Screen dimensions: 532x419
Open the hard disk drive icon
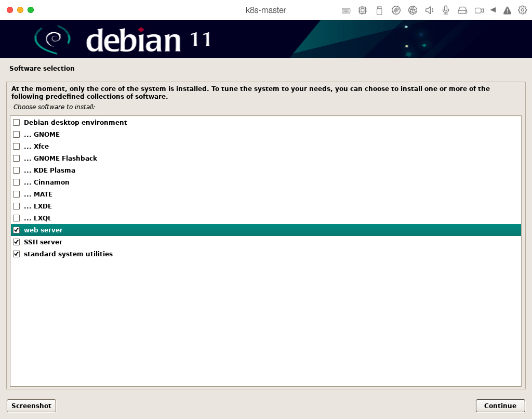[x=462, y=10]
